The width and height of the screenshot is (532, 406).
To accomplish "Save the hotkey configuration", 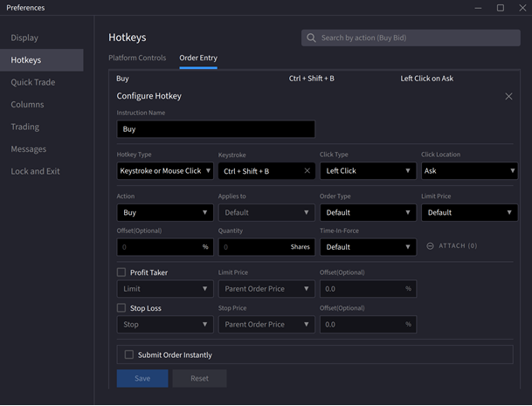I will [x=142, y=378].
